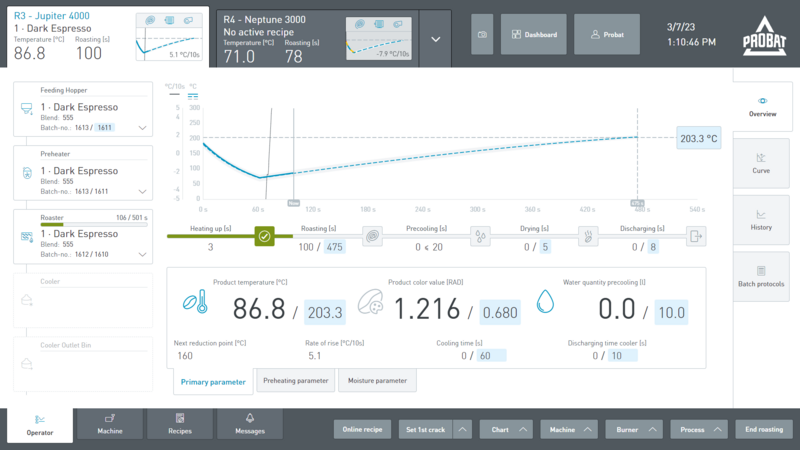Click the camera icon beside Dashboard

pyautogui.click(x=481, y=34)
